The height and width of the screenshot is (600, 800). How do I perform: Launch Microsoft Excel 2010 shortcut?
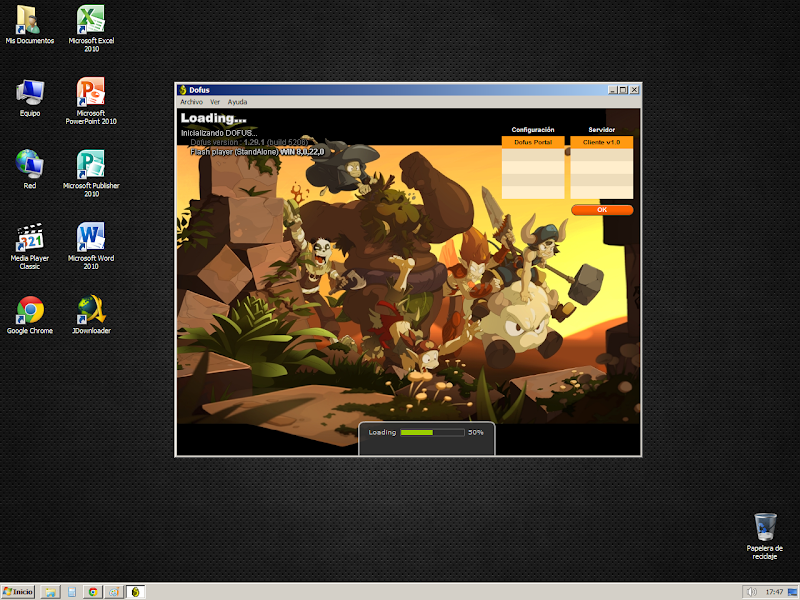click(x=91, y=28)
